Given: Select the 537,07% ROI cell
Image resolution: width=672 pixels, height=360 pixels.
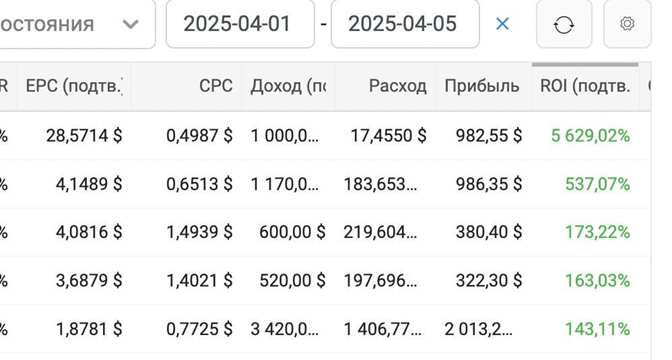Looking at the screenshot, I should [x=597, y=184].
